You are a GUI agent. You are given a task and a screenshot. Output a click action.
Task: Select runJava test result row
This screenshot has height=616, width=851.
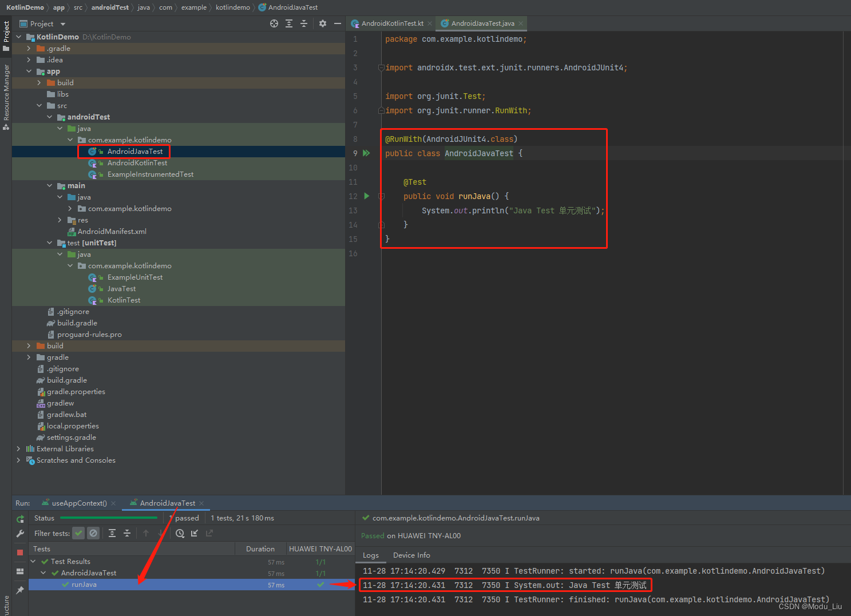192,585
